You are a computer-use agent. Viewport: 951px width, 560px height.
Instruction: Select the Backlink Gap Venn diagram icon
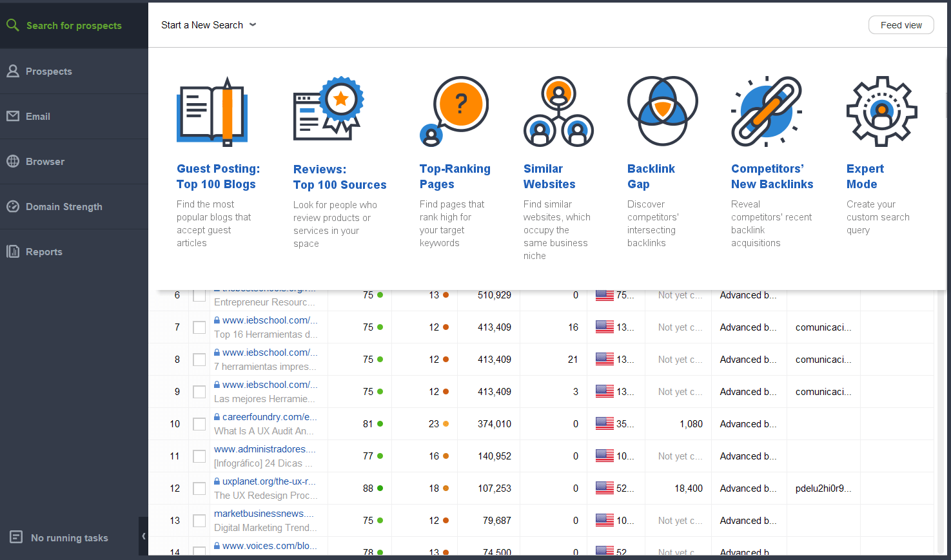662,111
